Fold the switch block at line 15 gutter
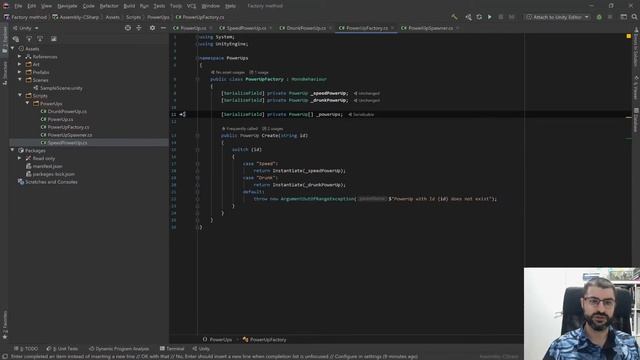640x360 pixels. [x=198, y=149]
